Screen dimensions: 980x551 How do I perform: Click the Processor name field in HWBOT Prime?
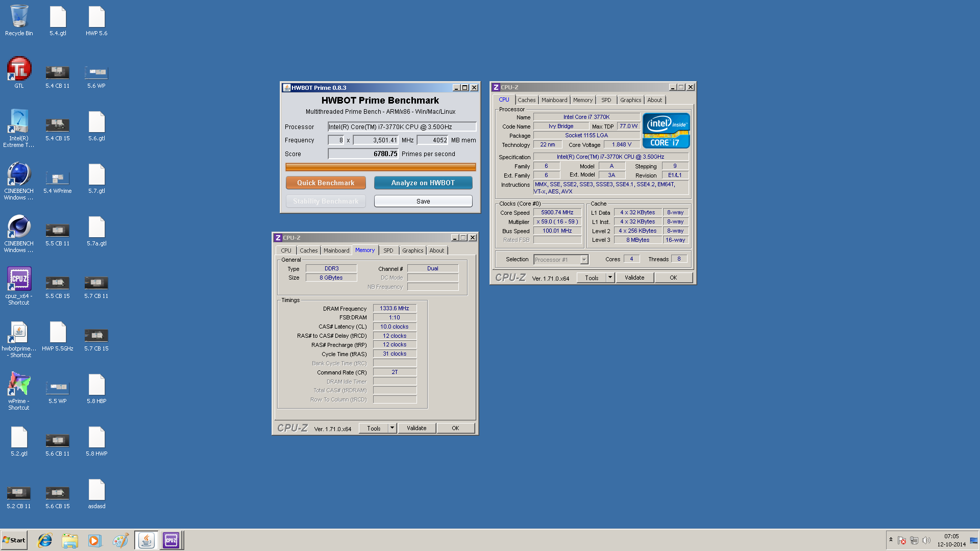tap(402, 127)
